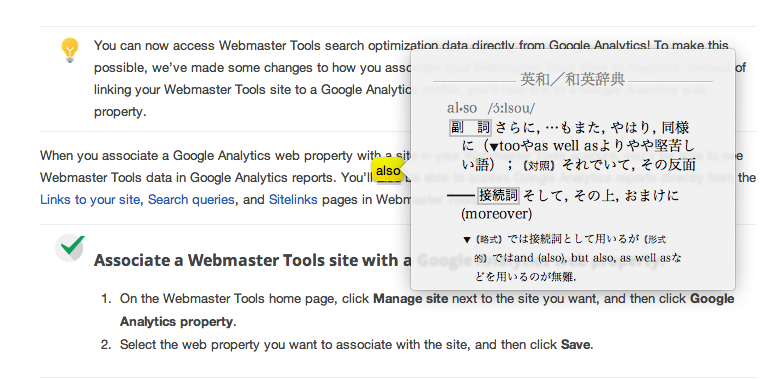Image resolution: width=777 pixels, height=379 pixels.
Task: Open the 'Search queries' link
Action: click(x=191, y=200)
